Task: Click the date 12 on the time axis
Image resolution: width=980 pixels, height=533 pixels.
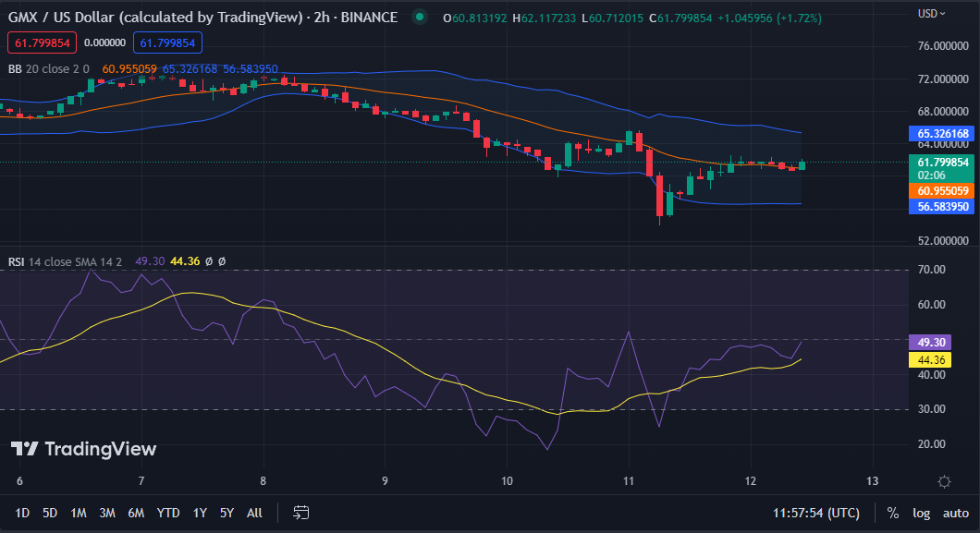Action: coord(750,480)
